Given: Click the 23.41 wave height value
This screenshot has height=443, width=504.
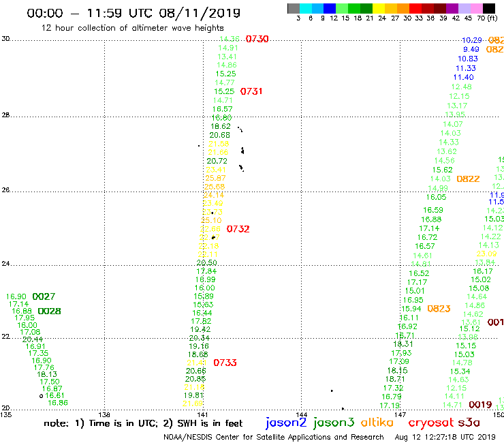Looking at the screenshot, I should point(216,170).
